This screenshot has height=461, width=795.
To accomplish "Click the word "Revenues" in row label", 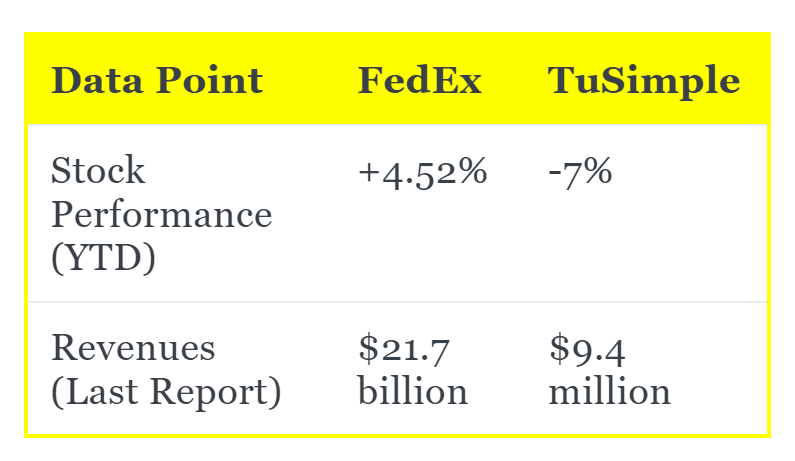I will [133, 348].
